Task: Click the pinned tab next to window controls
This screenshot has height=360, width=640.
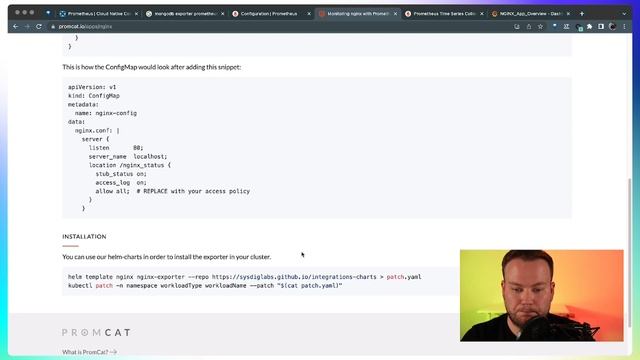Action: click(48, 13)
